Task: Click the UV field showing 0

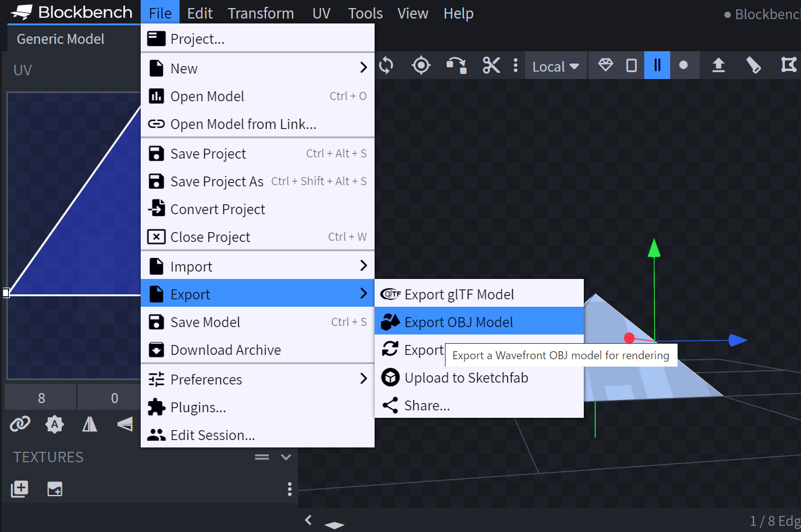Action: [x=114, y=397]
